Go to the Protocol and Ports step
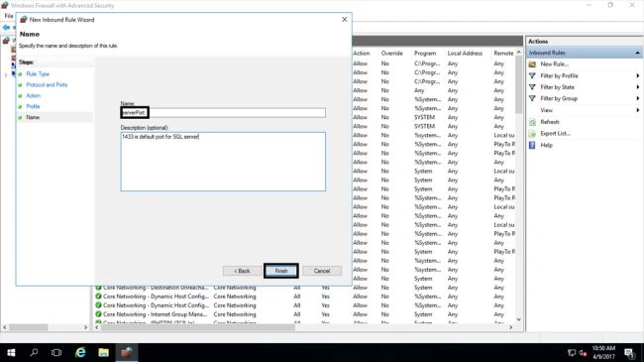The height and width of the screenshot is (362, 644). pos(47,84)
